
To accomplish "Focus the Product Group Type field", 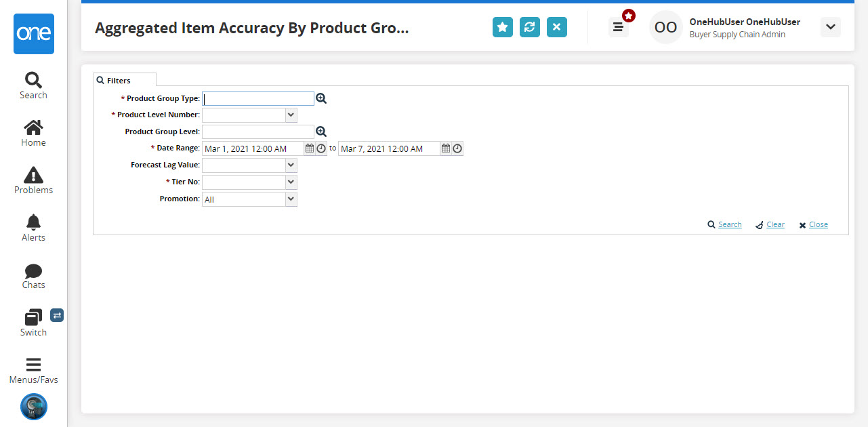I will 258,98.
